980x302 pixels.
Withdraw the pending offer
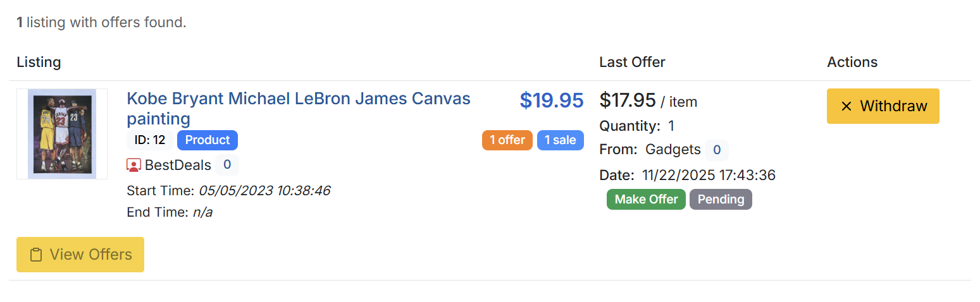(883, 106)
